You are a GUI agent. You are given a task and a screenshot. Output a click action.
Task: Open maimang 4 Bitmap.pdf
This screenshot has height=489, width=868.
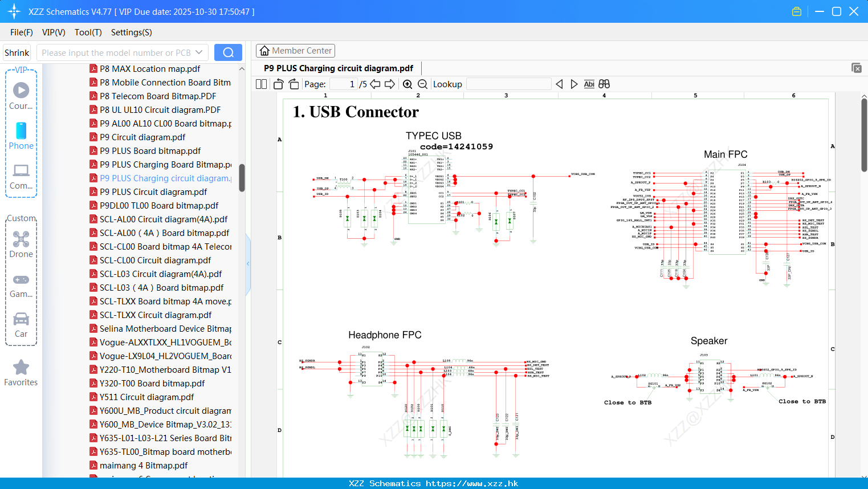pos(144,466)
